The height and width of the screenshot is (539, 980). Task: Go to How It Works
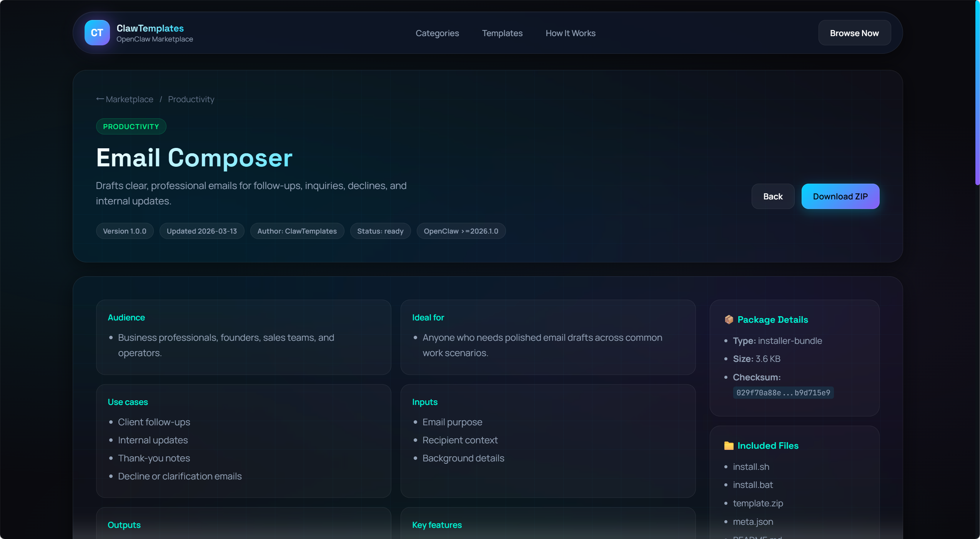pyautogui.click(x=570, y=33)
